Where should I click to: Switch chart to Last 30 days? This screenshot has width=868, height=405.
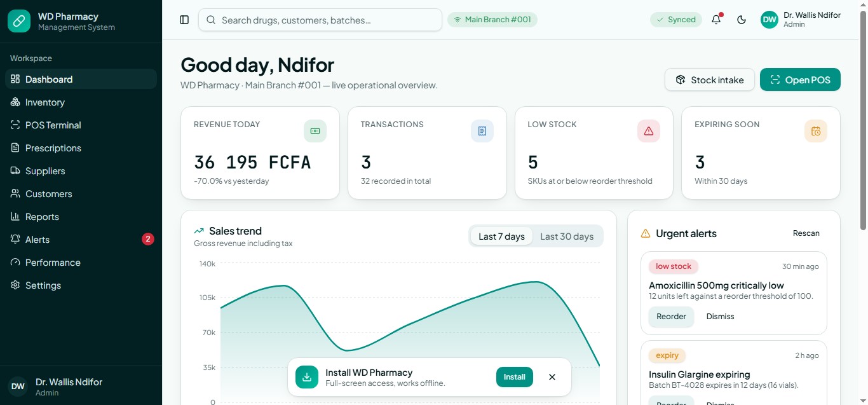click(x=567, y=237)
